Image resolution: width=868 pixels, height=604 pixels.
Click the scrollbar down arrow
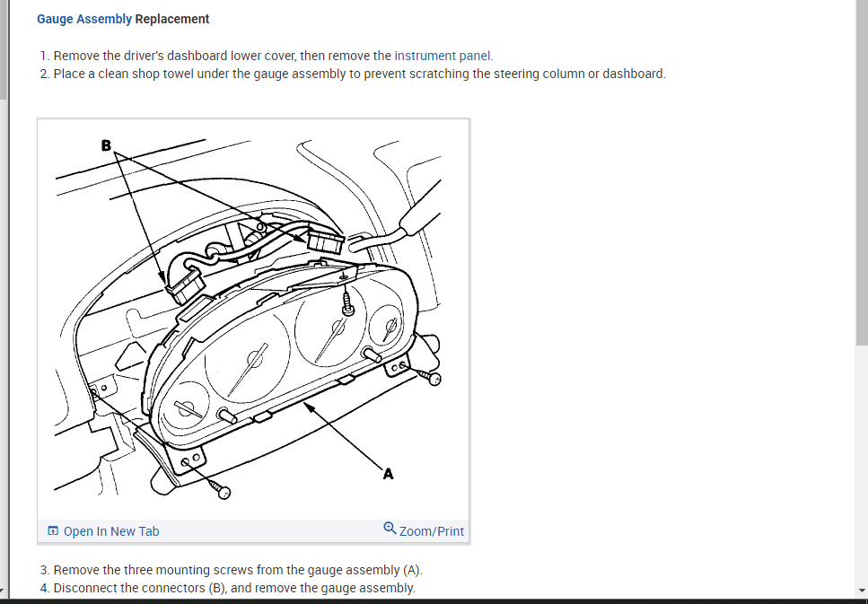pyautogui.click(x=862, y=591)
